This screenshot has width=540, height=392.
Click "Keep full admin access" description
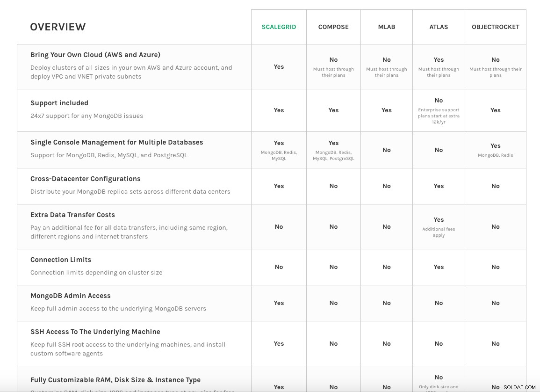click(118, 309)
